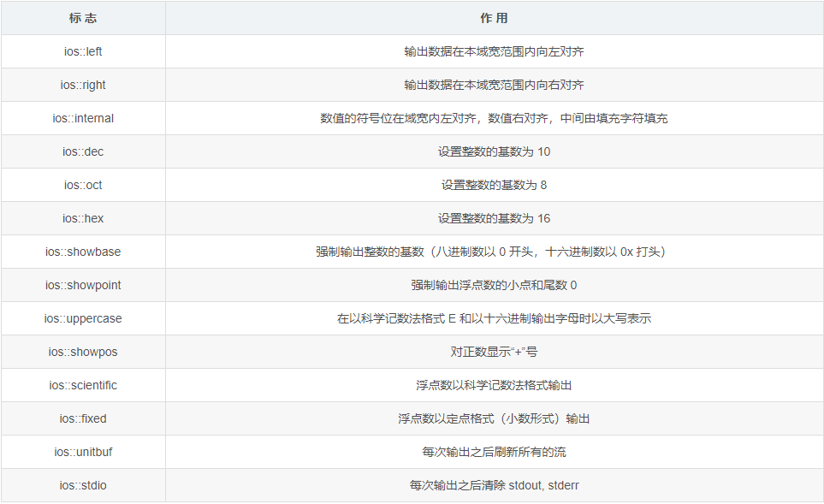Select the ios::showpos cell
This screenshot has width=824, height=504.
(x=83, y=352)
